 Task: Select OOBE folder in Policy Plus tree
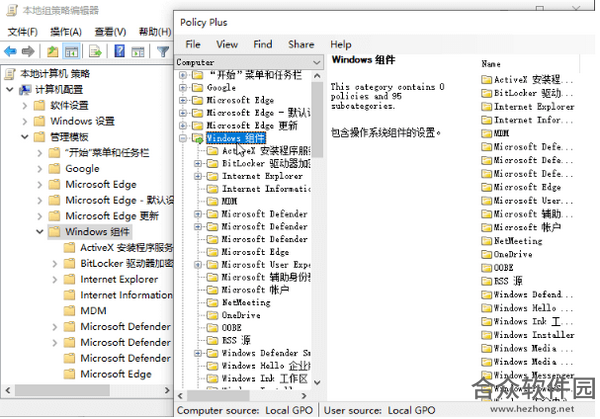232,328
